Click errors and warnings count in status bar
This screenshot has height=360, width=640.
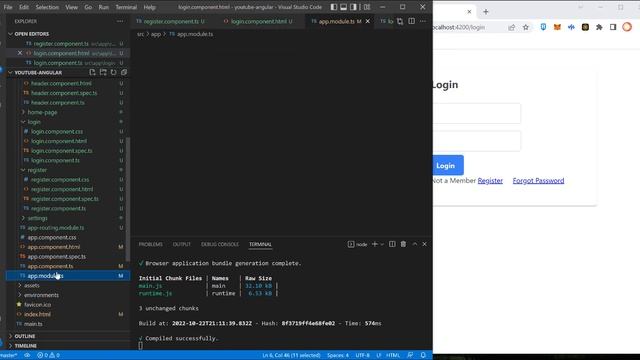click(49, 355)
